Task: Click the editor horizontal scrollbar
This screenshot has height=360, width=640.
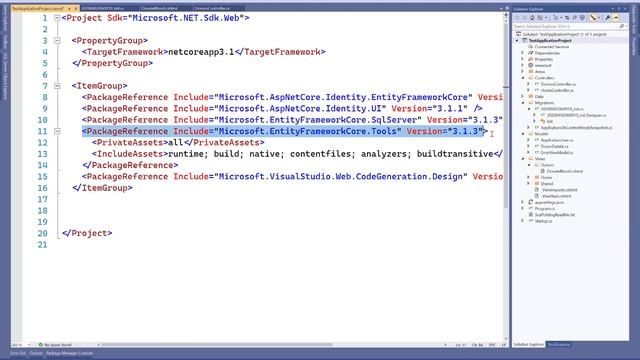Action: point(216,345)
